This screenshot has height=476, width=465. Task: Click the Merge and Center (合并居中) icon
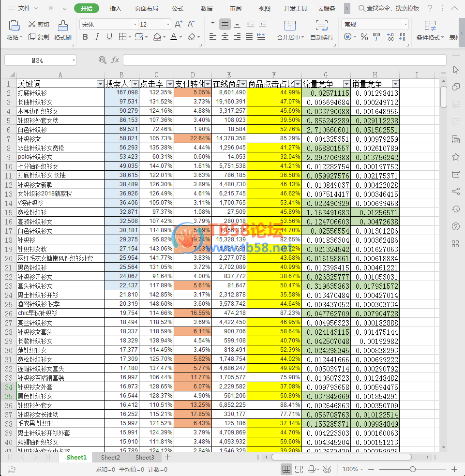point(290,26)
